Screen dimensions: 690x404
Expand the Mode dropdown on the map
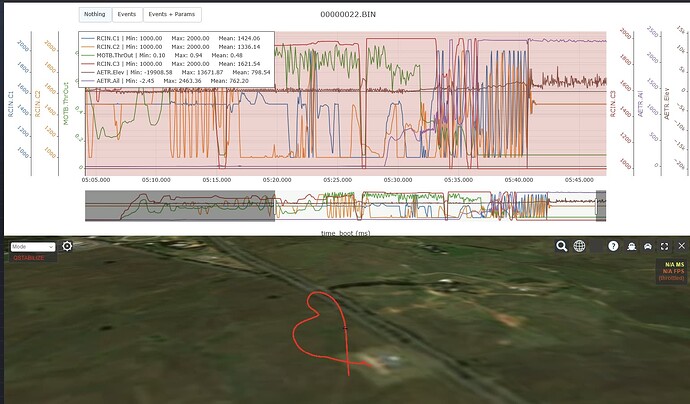(x=32, y=246)
